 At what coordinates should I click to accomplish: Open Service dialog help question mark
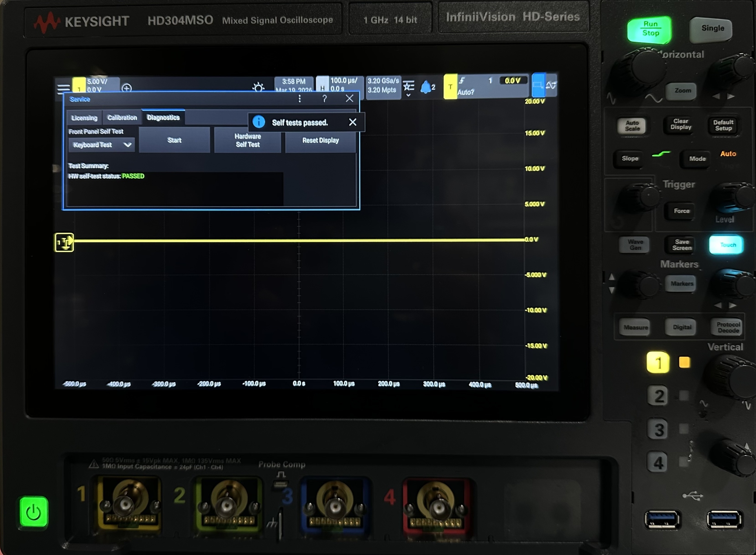(324, 99)
